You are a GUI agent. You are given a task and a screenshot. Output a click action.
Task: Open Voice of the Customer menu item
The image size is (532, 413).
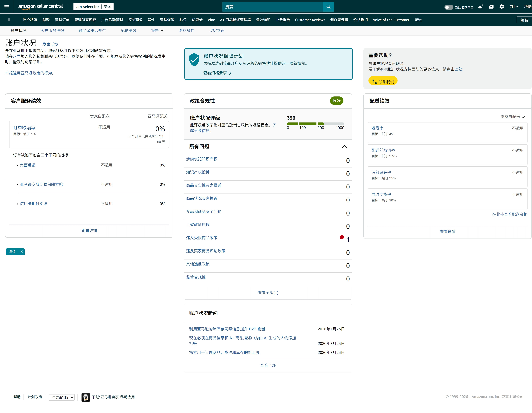tap(391, 20)
